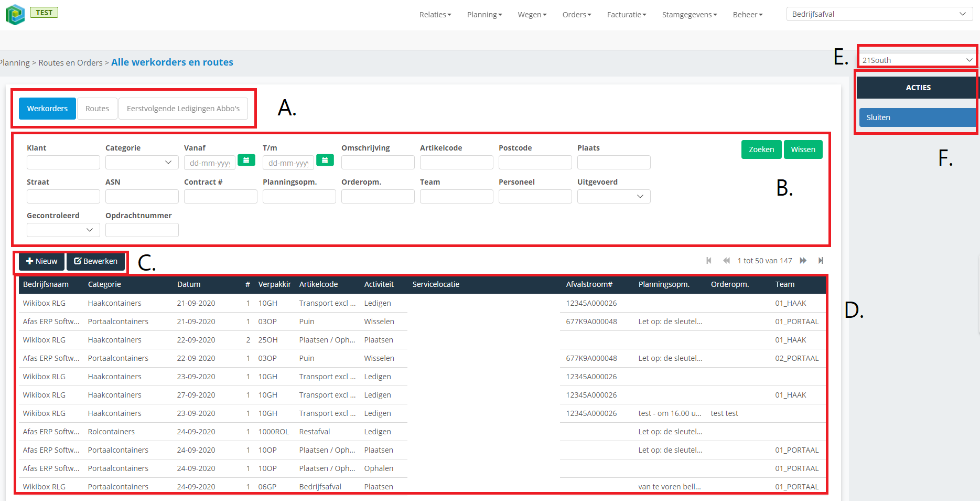Select the 02_PORTAAL team cell
980x503 pixels.
[x=796, y=358]
